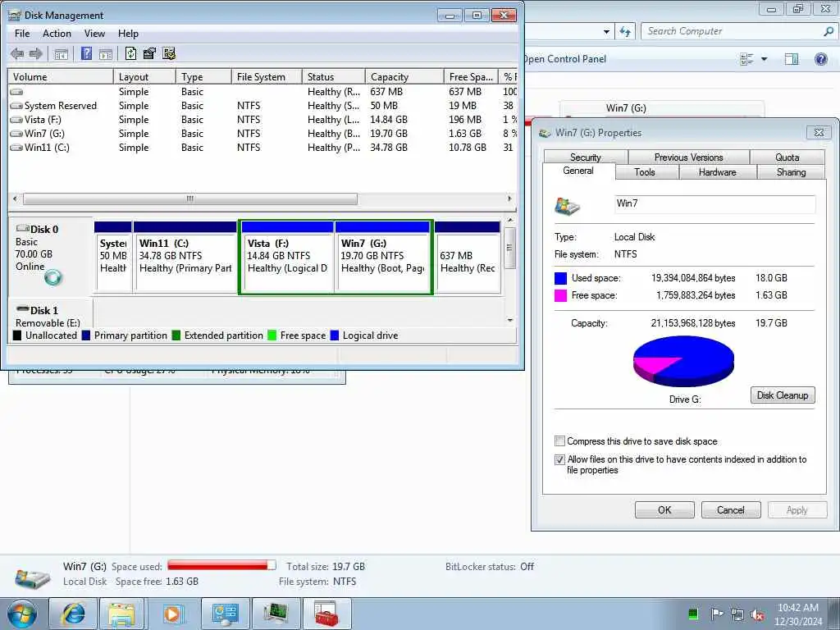Click the Disk Cleanup button
The height and width of the screenshot is (630, 840).
[x=783, y=395]
